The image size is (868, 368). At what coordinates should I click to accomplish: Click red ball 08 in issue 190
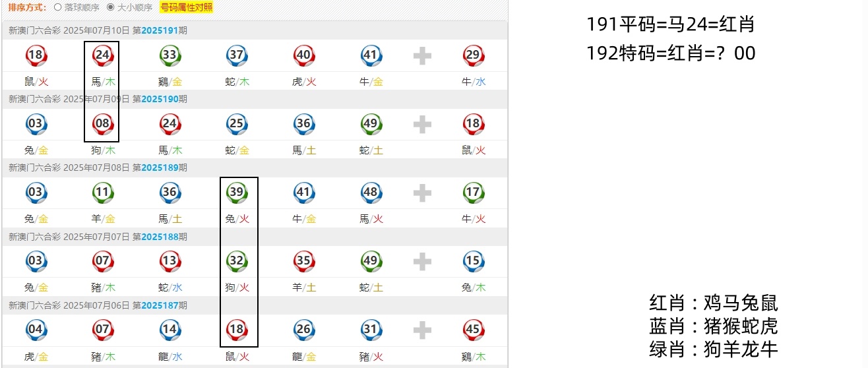click(x=103, y=124)
